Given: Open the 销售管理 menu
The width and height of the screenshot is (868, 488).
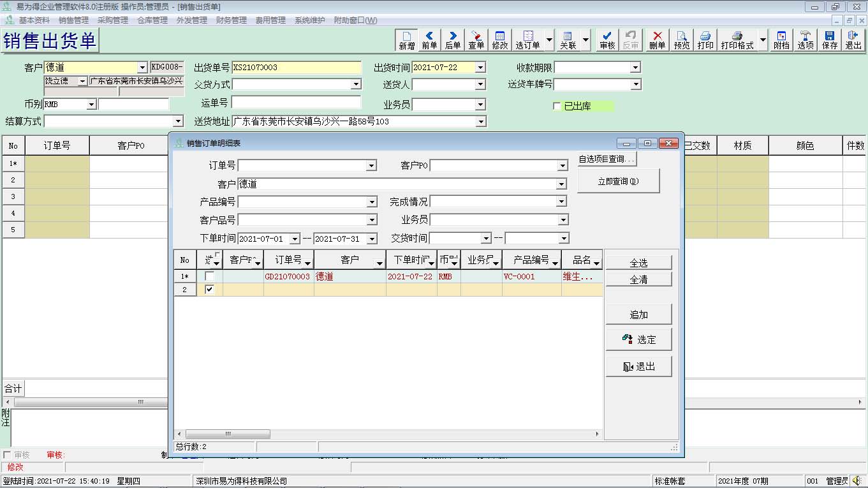Looking at the screenshot, I should point(73,20).
